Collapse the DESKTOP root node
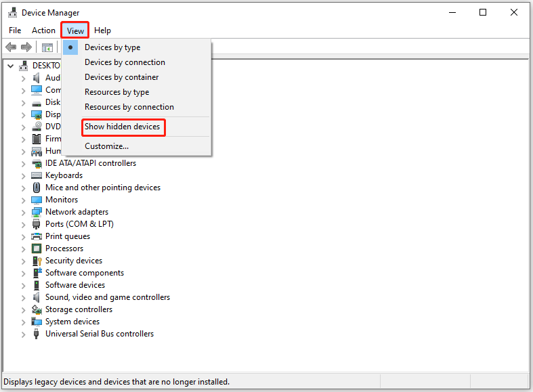Image resolution: width=533 pixels, height=392 pixels. [11, 66]
